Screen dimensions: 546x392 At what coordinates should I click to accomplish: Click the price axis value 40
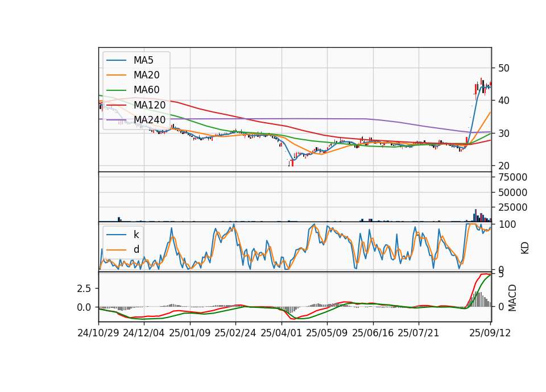tap(503, 101)
